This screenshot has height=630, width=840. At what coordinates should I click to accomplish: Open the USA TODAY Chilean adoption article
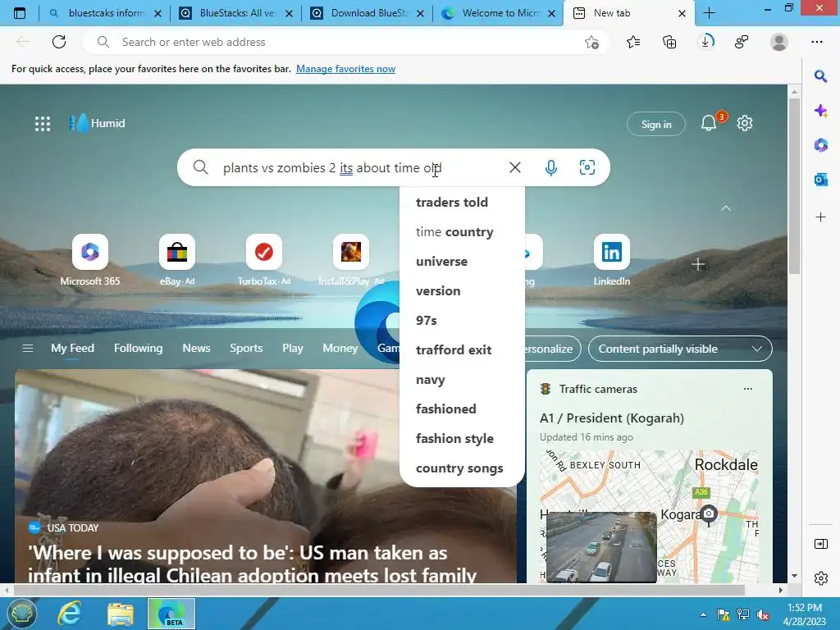click(252, 564)
